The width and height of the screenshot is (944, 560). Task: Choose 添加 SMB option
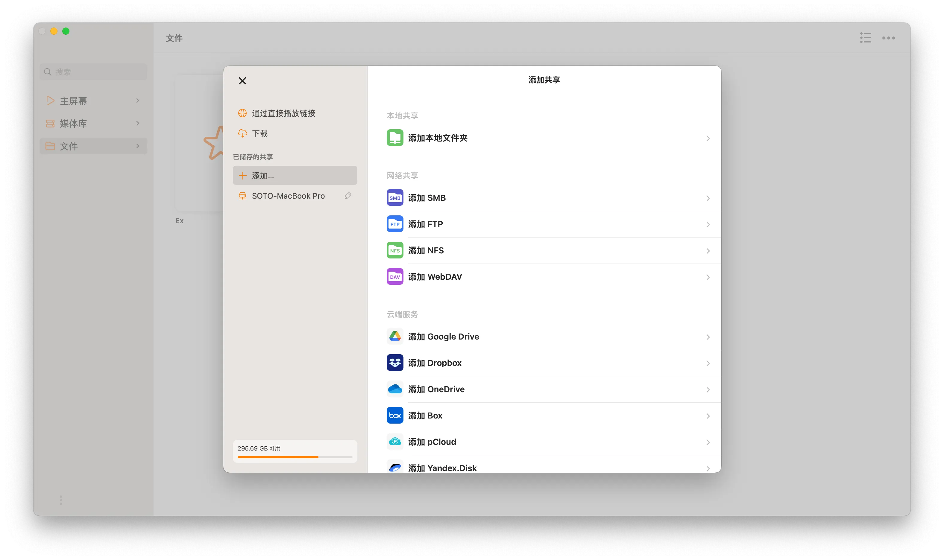pyautogui.click(x=553, y=198)
